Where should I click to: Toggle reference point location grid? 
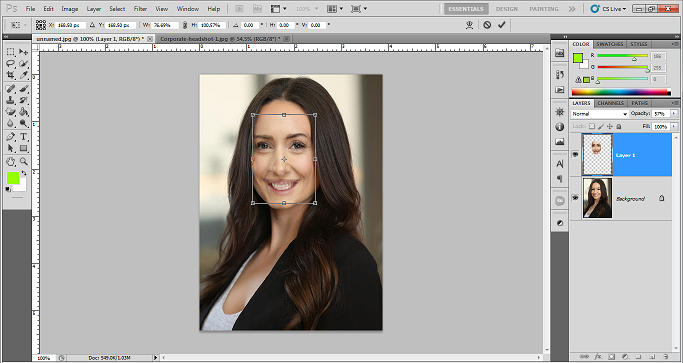click(41, 25)
